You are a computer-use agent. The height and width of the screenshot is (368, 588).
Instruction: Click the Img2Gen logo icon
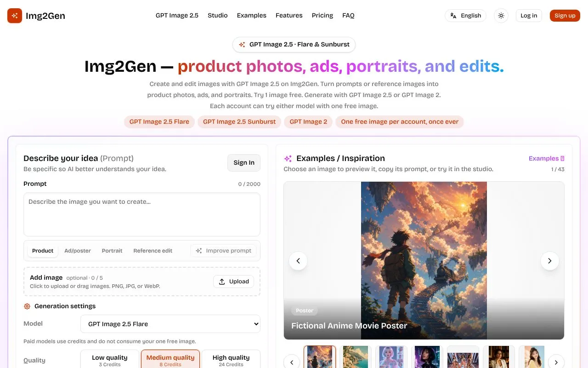(15, 16)
